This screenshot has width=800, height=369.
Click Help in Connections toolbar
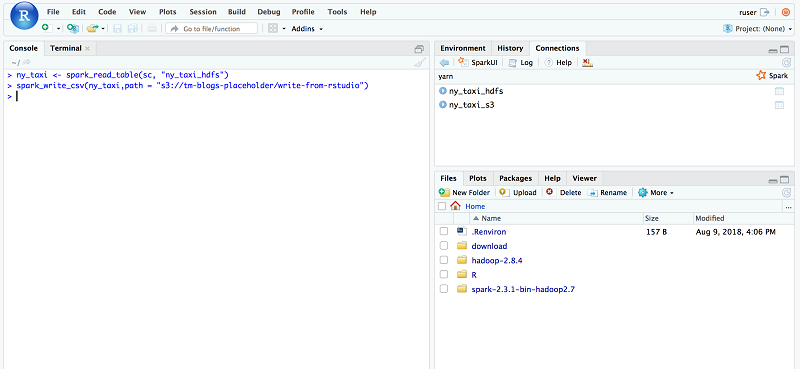(558, 62)
